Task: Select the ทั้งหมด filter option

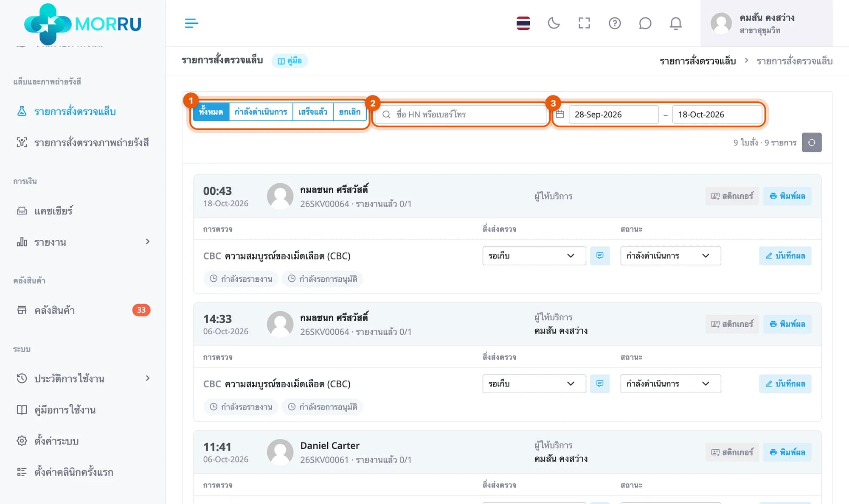Action: [211, 112]
